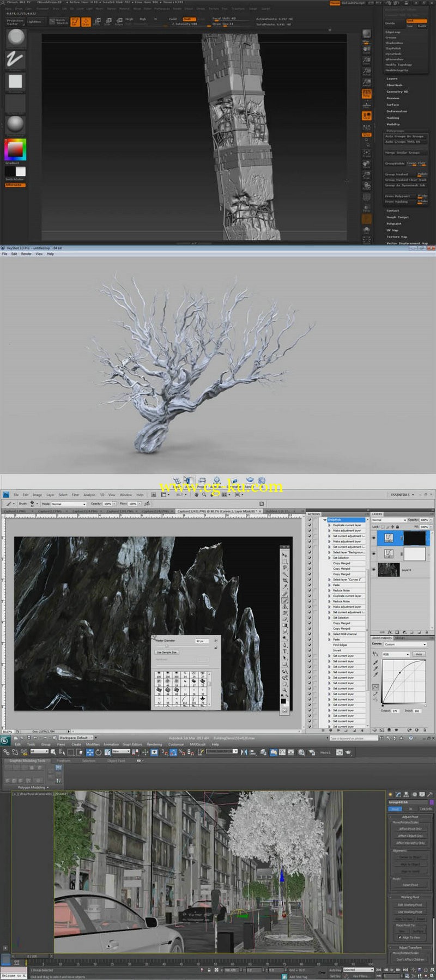Select the Type (T) tool in Photoshop
Screen dimensions: 436x980
(x=284, y=652)
